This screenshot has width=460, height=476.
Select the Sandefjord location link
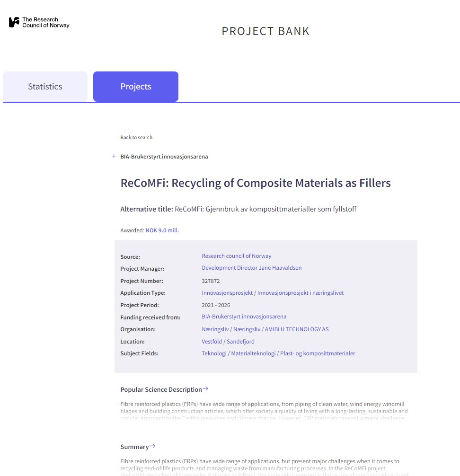pos(240,342)
